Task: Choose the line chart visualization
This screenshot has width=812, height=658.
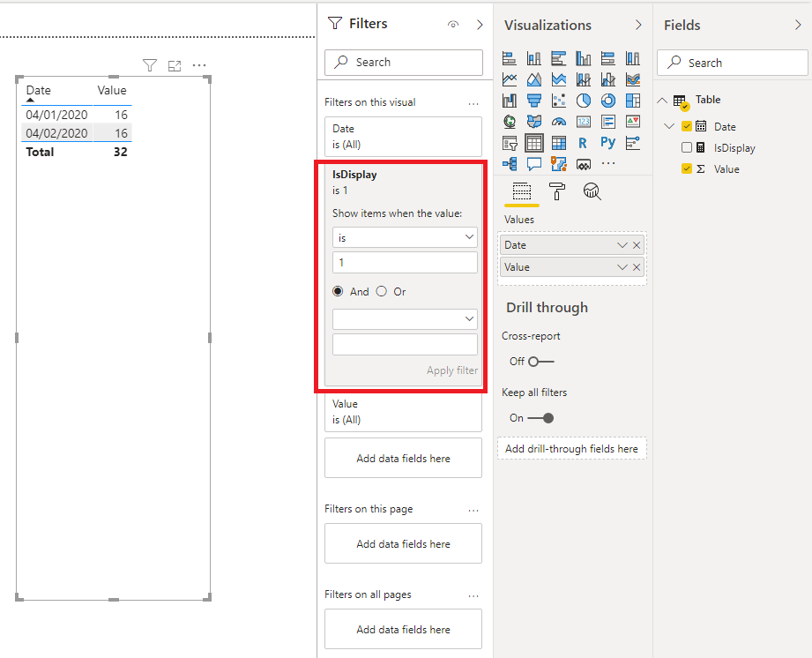Action: pyautogui.click(x=509, y=79)
